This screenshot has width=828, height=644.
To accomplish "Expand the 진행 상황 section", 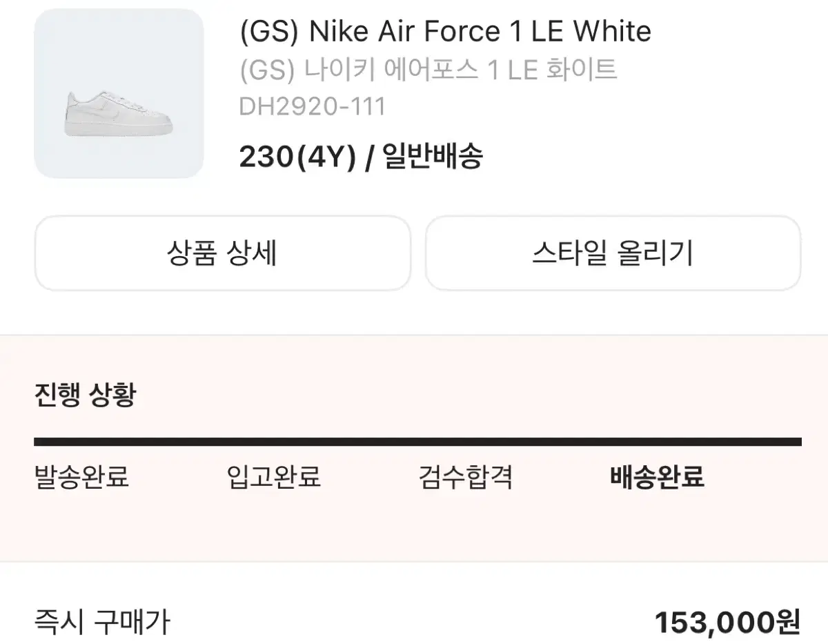I will (x=86, y=394).
